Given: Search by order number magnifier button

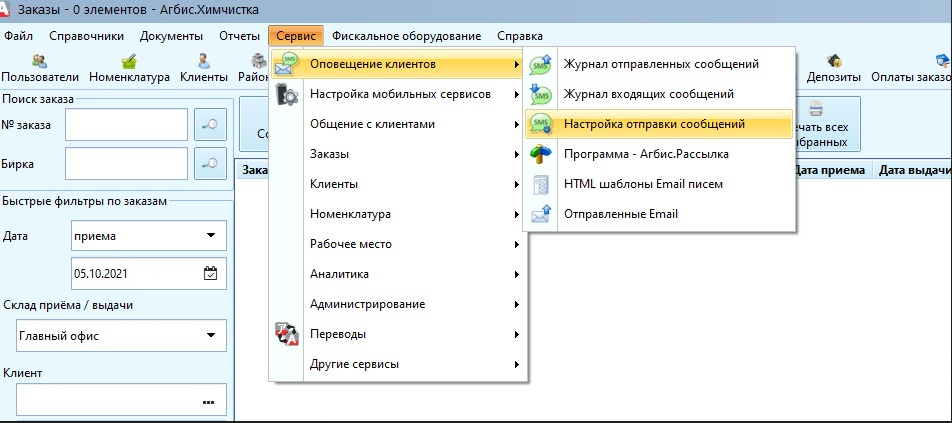Looking at the screenshot, I should tap(210, 124).
